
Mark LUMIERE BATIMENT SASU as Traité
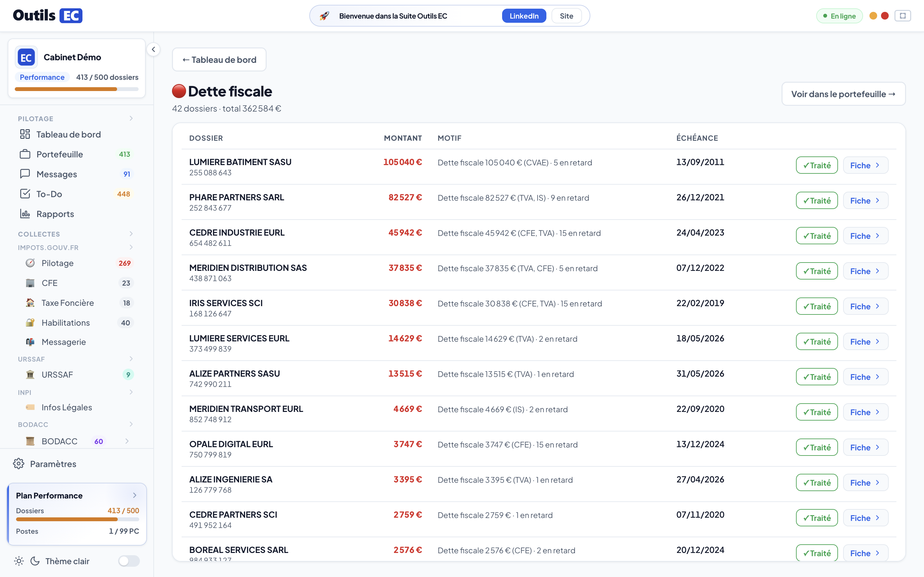tap(817, 165)
